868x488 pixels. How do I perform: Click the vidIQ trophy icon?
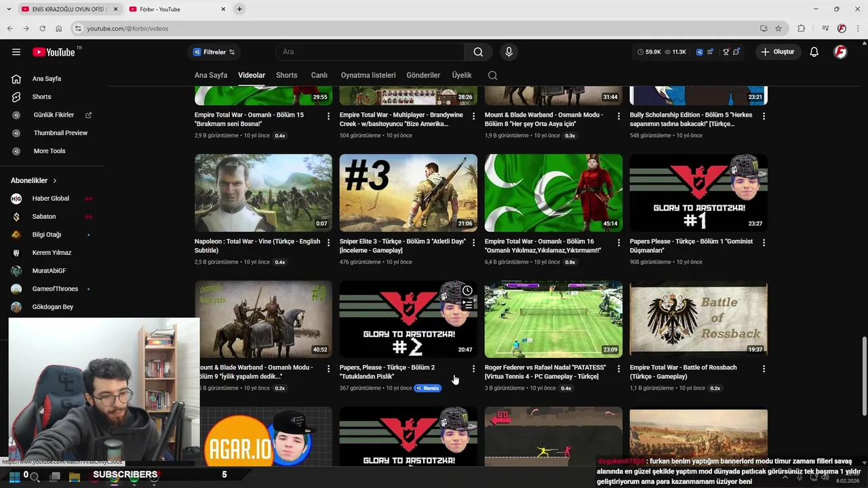[726, 52]
